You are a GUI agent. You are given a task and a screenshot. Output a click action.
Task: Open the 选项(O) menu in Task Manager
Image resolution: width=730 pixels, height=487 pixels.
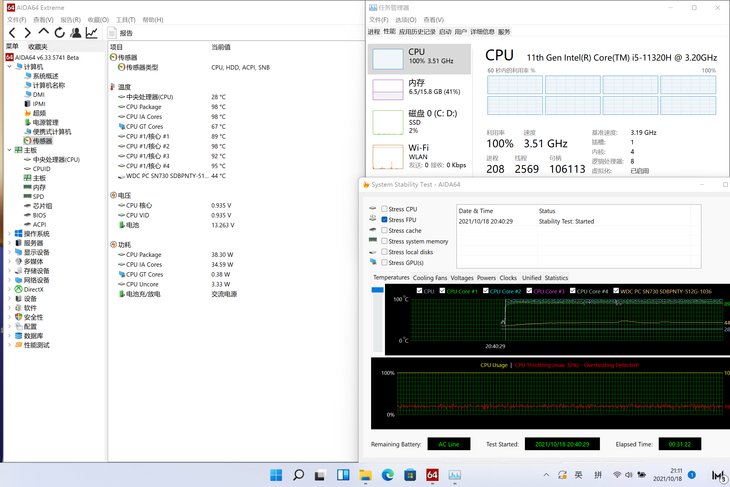pos(406,20)
